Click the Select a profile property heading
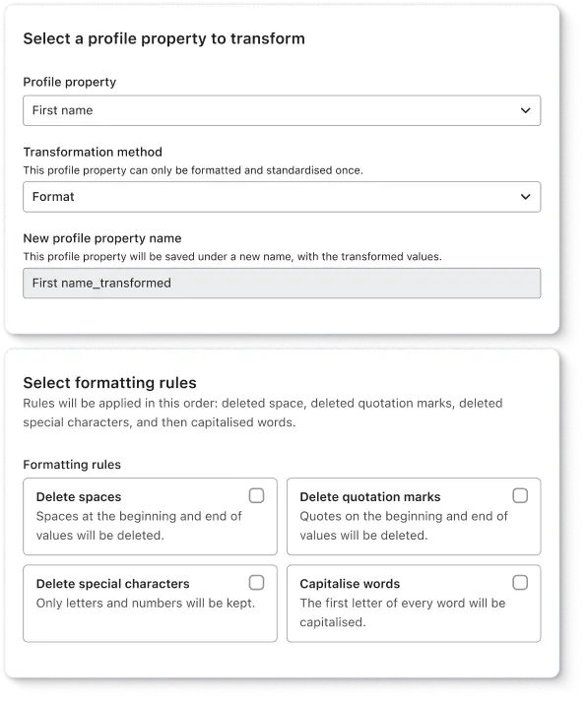Viewport: 588px width, 704px height. coord(163,38)
